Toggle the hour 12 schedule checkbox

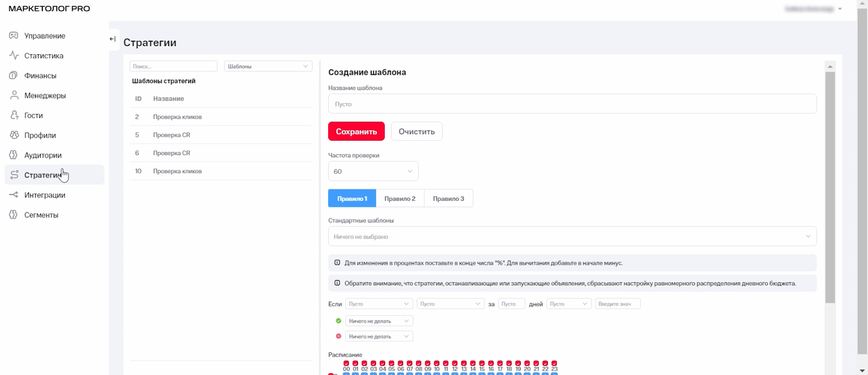[x=455, y=363]
